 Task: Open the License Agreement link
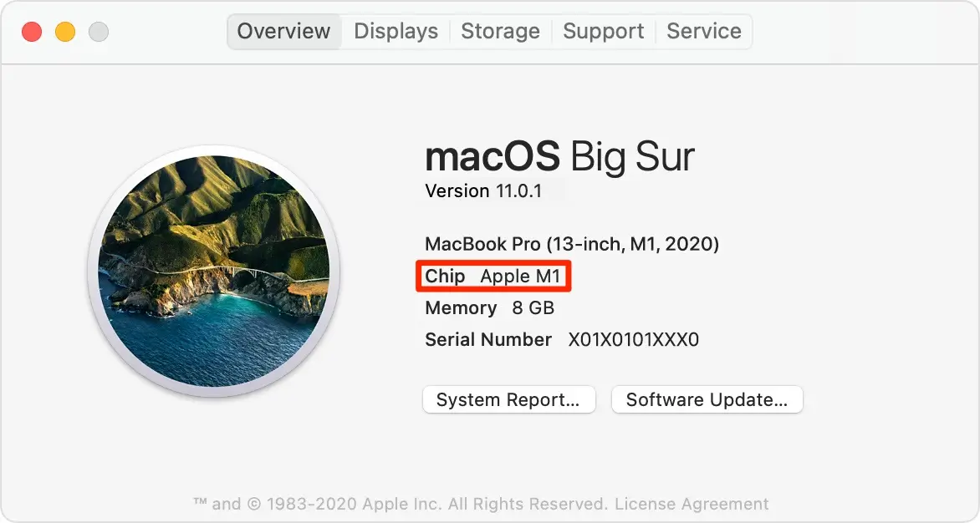coord(692,504)
